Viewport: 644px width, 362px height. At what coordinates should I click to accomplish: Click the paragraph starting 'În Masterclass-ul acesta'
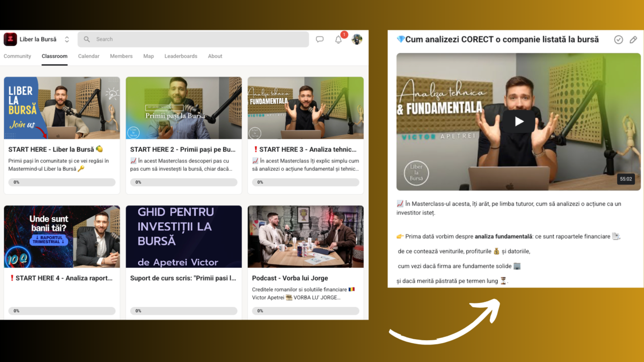click(x=509, y=208)
